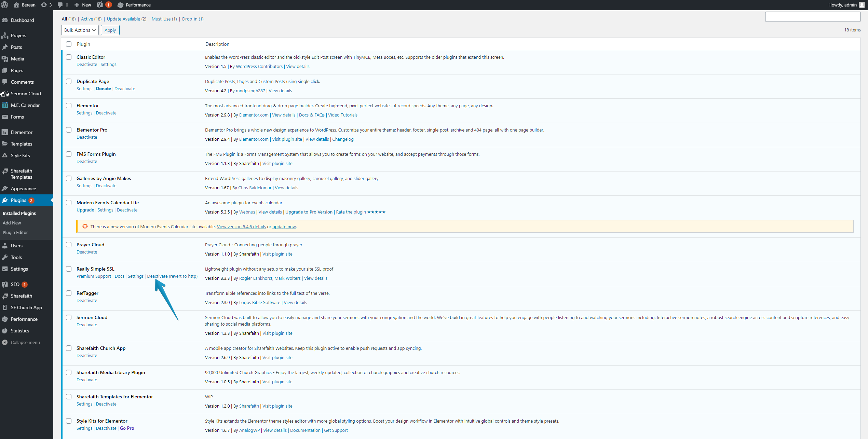
Task: Click the Pages icon in sidebar
Action: click(5, 70)
